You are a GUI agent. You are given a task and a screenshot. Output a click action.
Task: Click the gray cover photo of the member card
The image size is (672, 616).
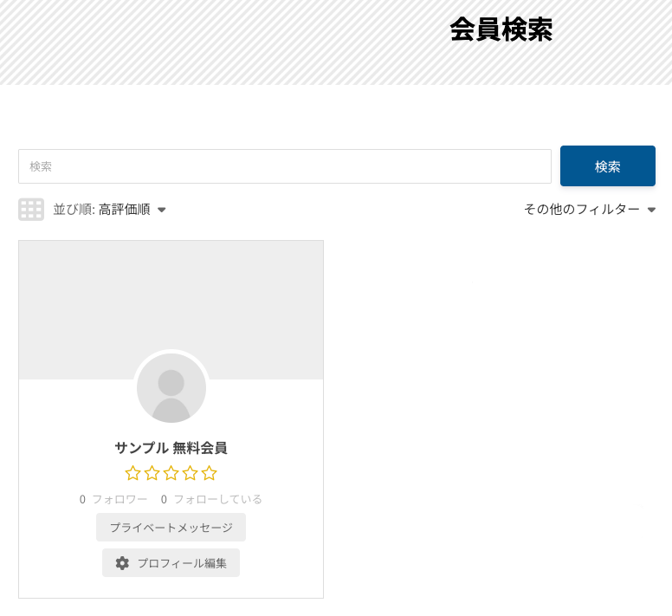coord(171,295)
